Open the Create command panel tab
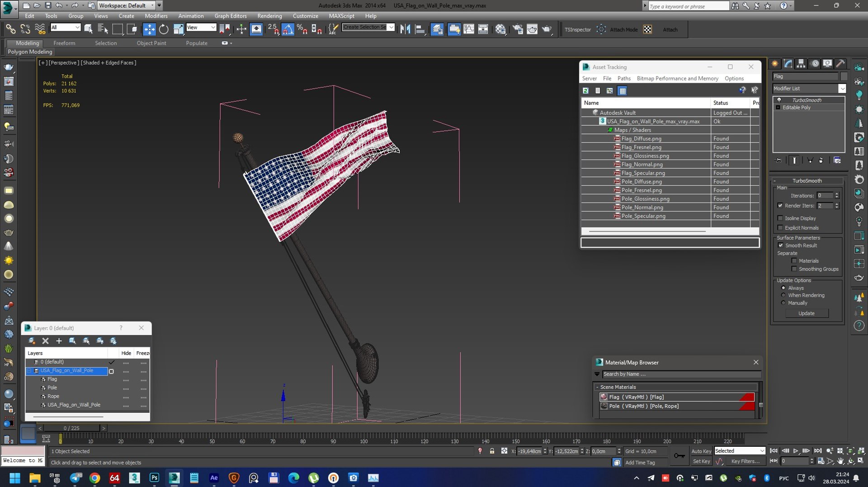Image resolution: width=868 pixels, height=487 pixels. tap(775, 64)
